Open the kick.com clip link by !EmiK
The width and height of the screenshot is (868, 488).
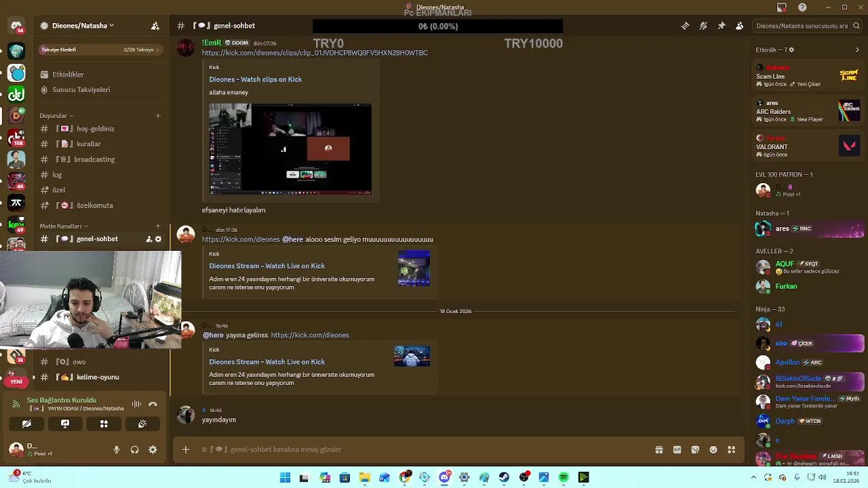(x=315, y=53)
